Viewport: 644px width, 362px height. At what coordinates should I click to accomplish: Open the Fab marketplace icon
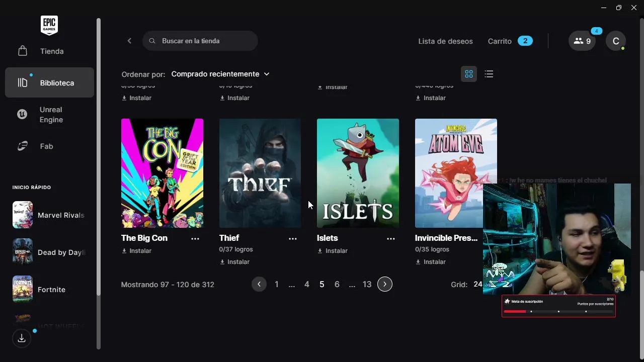point(22,146)
